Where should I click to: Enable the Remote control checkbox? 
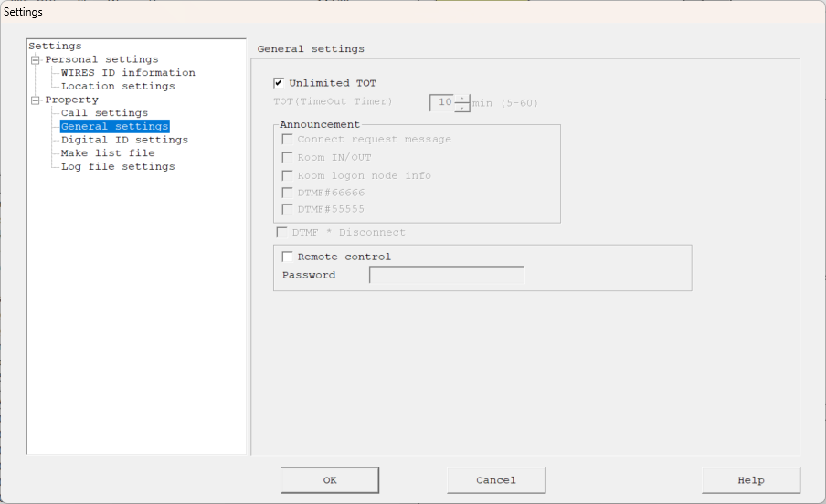click(x=288, y=257)
